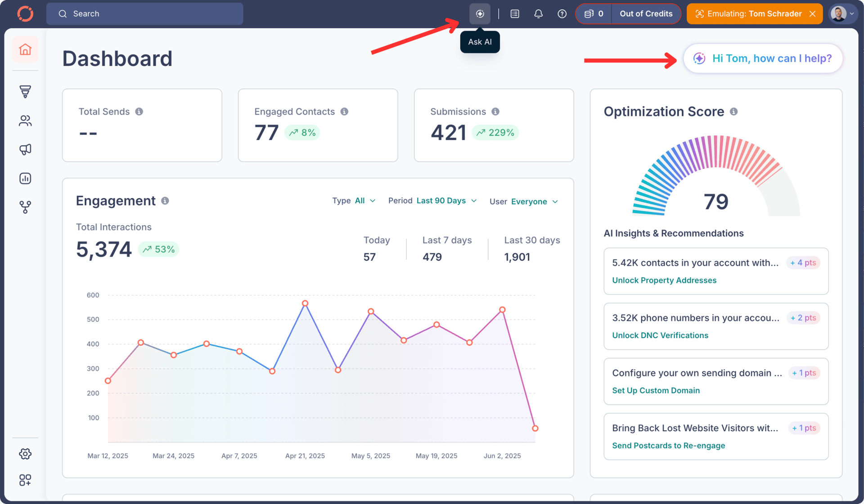Select the Home icon in the sidebar
This screenshot has height=504, width=864.
25,49
